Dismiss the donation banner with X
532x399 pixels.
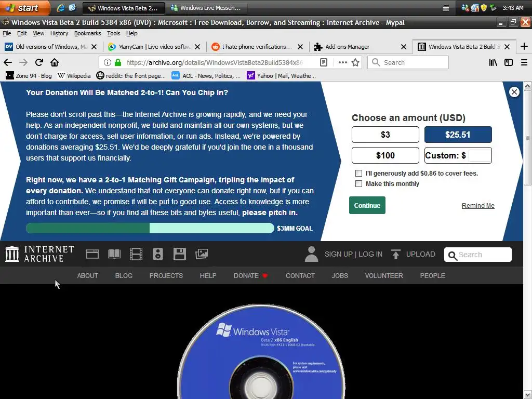(514, 91)
